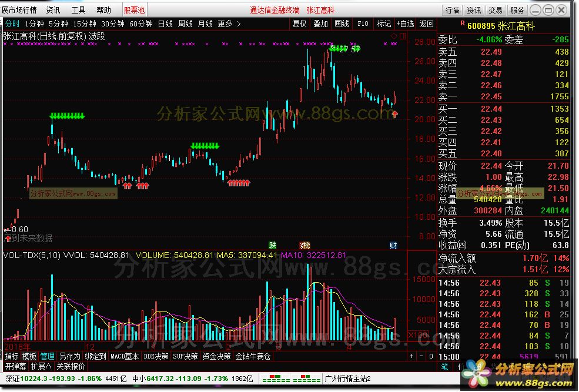Select the 15分钟 period
579x392 pixels.
85,24
